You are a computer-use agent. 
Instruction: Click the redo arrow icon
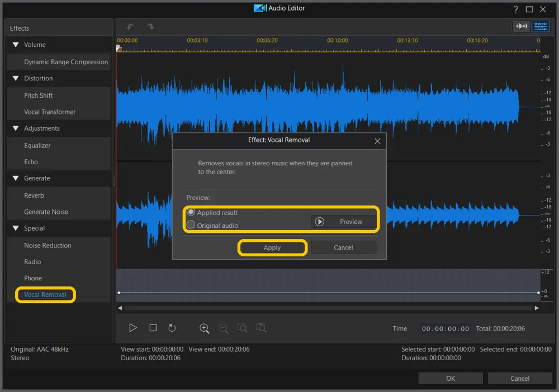pyautogui.click(x=150, y=27)
